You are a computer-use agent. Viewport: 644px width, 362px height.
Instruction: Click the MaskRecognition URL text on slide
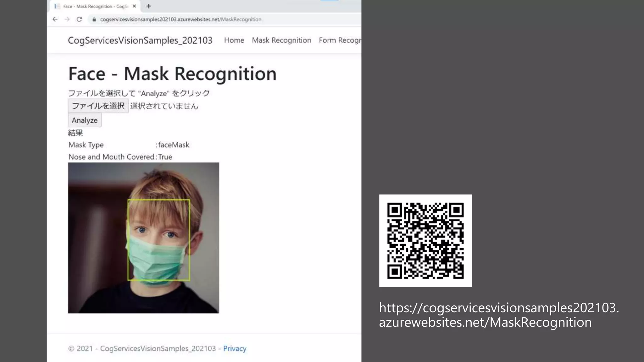pos(498,315)
